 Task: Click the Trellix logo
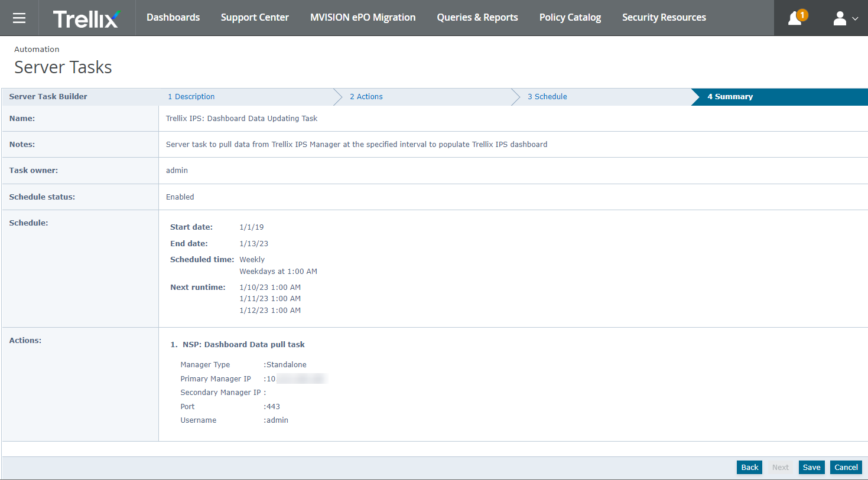[87, 18]
